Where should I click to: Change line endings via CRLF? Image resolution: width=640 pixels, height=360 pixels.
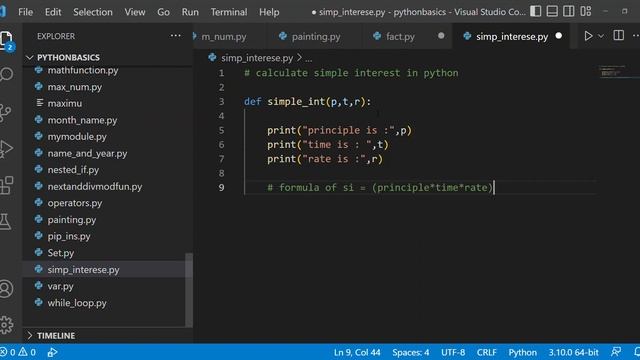(x=487, y=352)
